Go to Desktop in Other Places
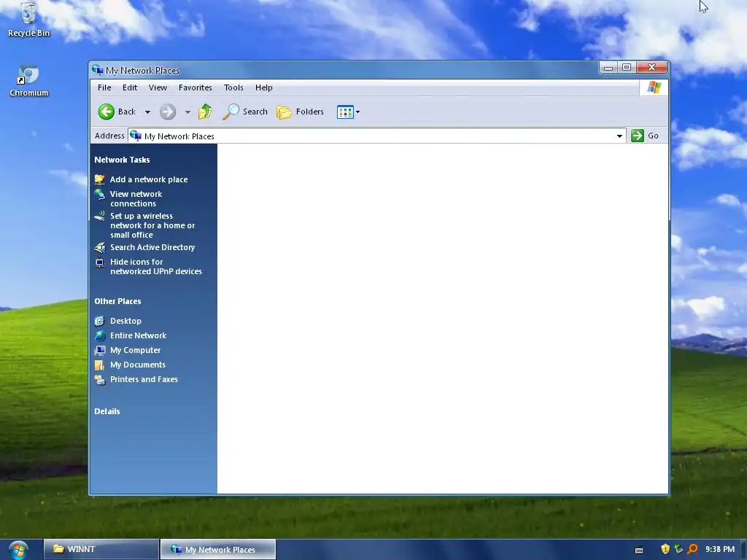This screenshot has height=560, width=747. pyautogui.click(x=125, y=321)
